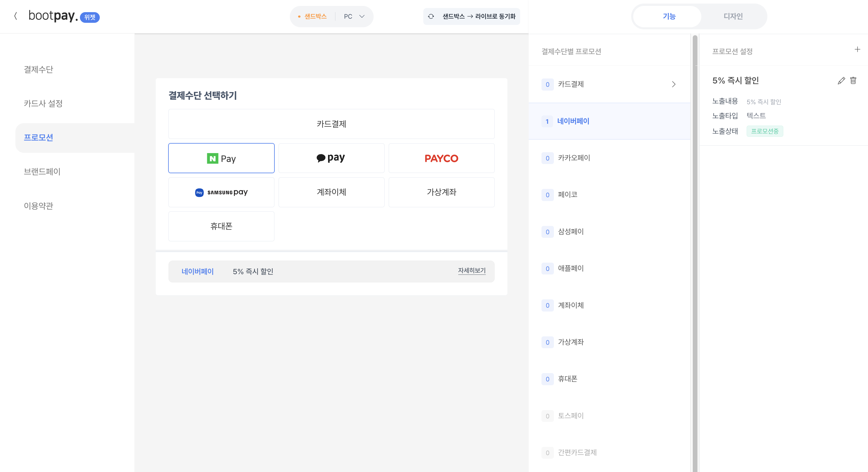
Task: Choose the PAYCO payment option
Action: click(441, 158)
